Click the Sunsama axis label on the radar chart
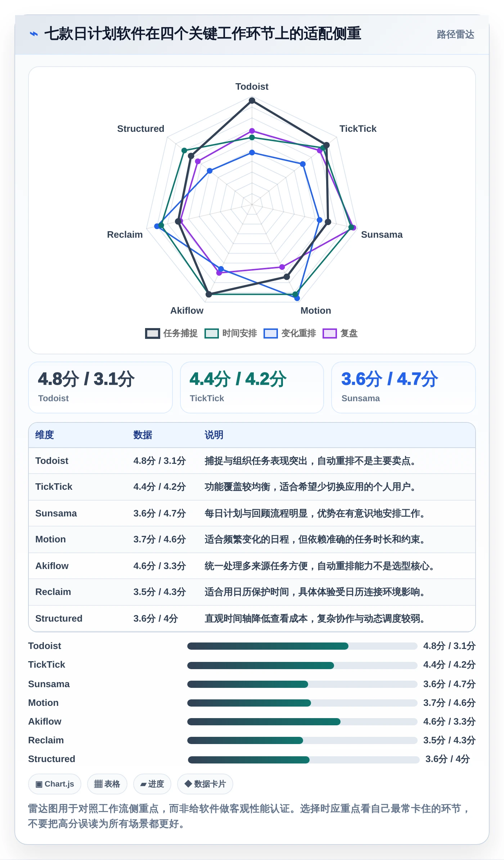Viewport: 504px width, 860px height. point(382,235)
